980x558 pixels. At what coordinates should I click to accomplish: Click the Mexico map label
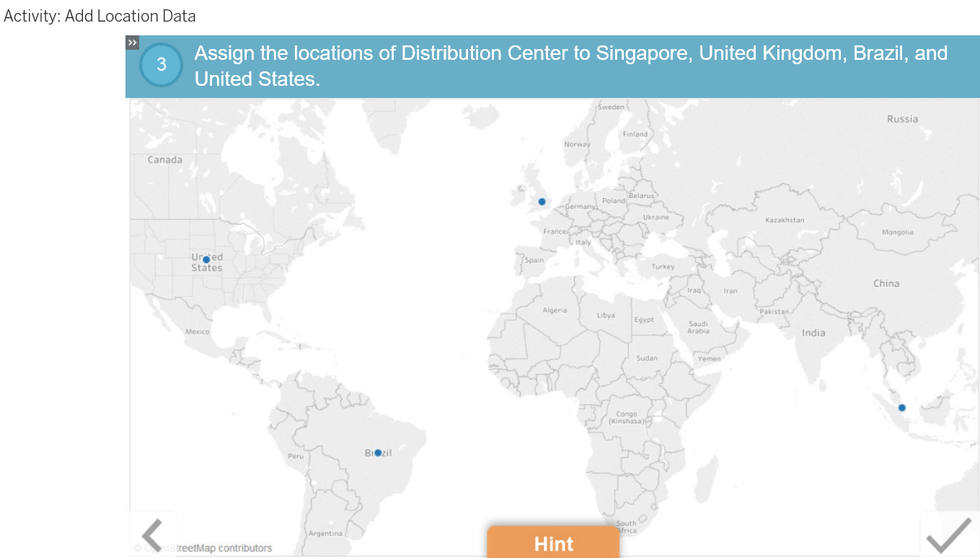(197, 332)
